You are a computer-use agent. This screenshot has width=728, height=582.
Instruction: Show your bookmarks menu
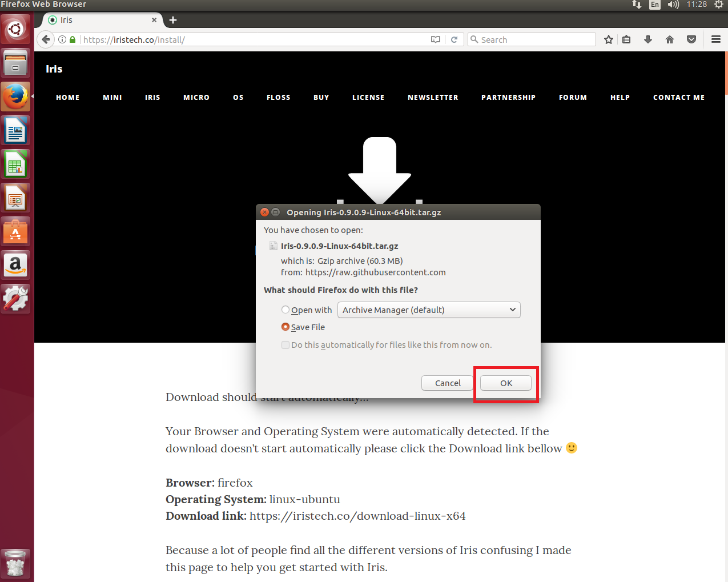tap(626, 39)
